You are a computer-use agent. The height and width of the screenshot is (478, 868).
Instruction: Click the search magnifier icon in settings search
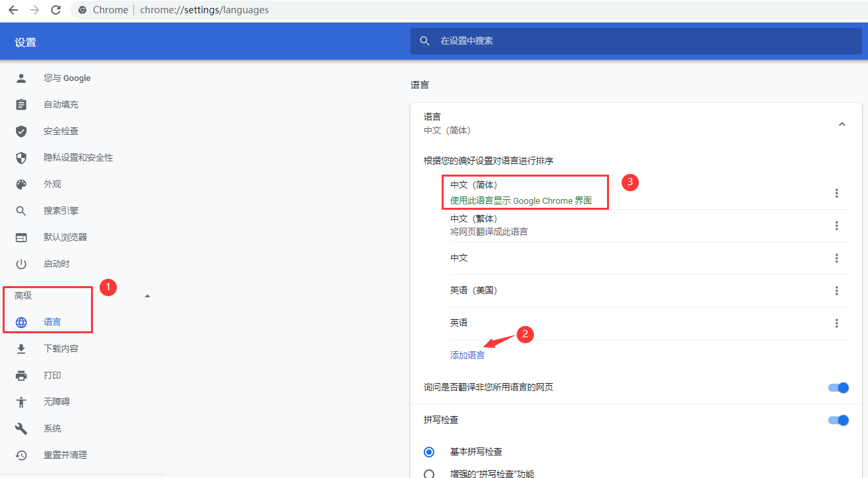click(x=425, y=41)
